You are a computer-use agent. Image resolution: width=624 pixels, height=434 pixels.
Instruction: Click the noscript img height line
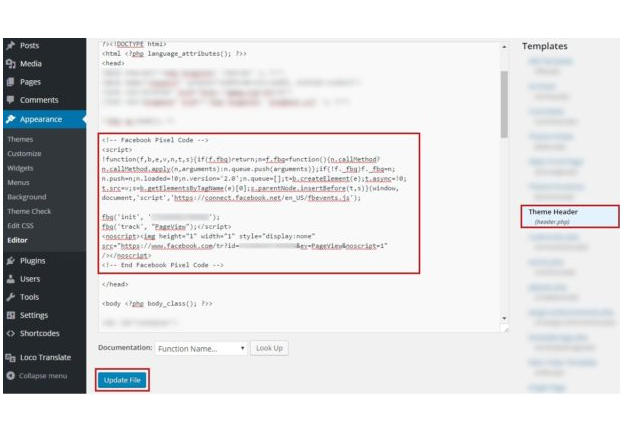pyautogui.click(x=208, y=236)
